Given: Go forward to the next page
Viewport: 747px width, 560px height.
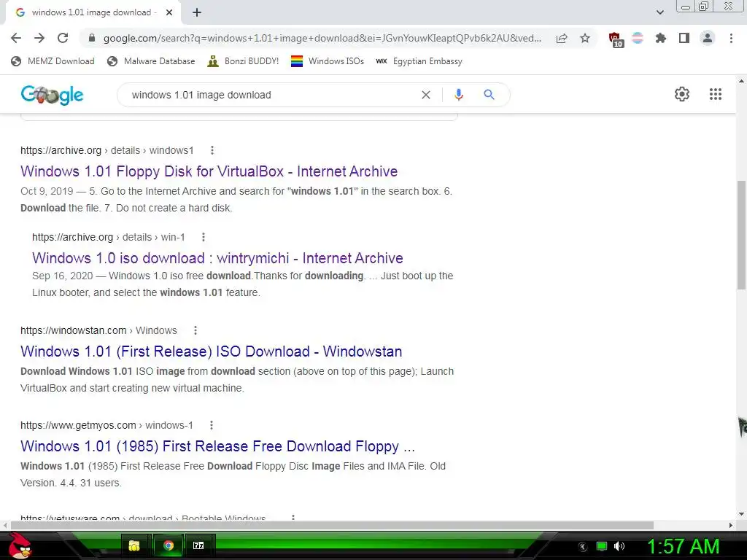Looking at the screenshot, I should 39,38.
